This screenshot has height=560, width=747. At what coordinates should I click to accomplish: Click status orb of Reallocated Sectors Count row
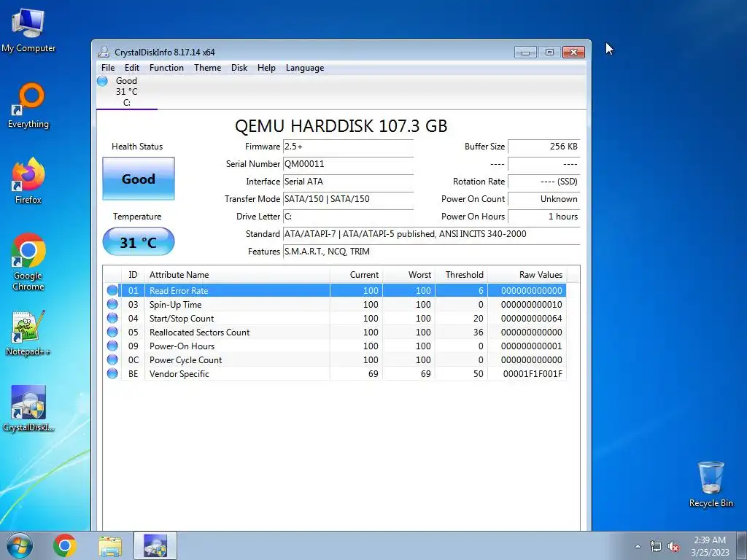click(x=112, y=332)
